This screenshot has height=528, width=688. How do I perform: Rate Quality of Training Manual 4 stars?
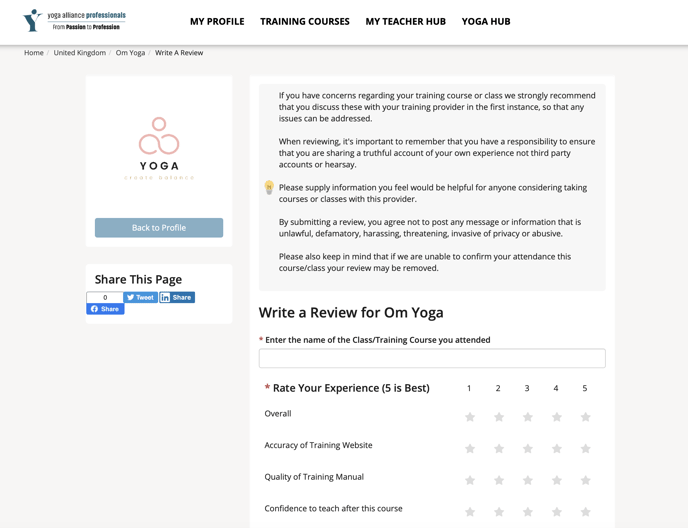click(x=557, y=480)
